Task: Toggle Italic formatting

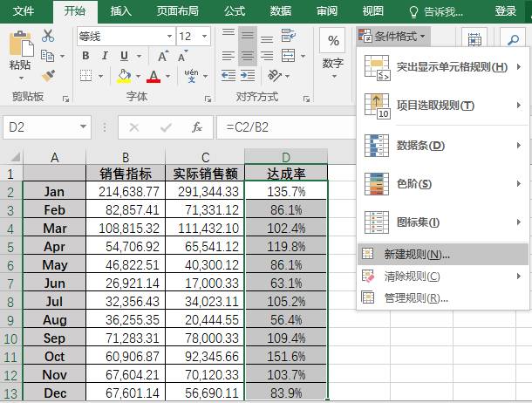Action: pyautogui.click(x=106, y=56)
